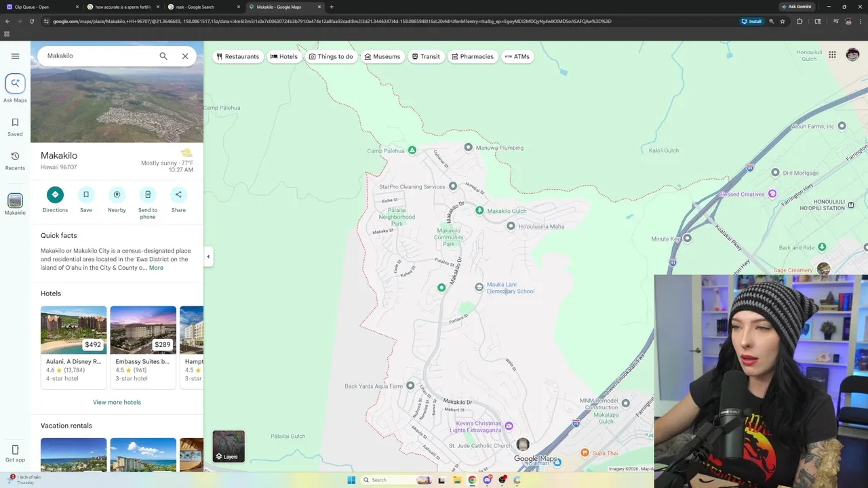
Task: Select the Supa Thai restaurant pin
Action: (585, 452)
